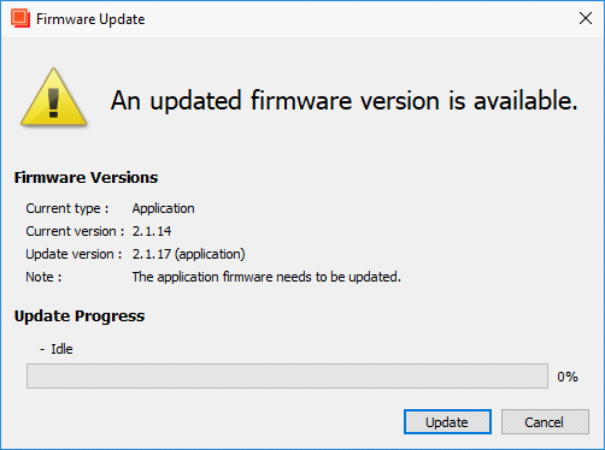Click the orange app icon in title bar
Screen dimensions: 605x450
20,18
